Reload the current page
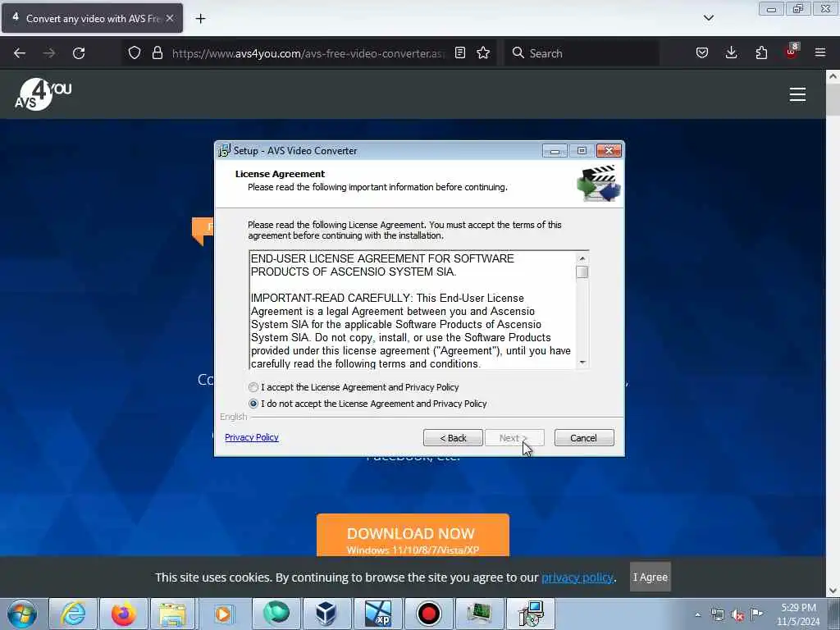840x630 pixels. point(79,53)
